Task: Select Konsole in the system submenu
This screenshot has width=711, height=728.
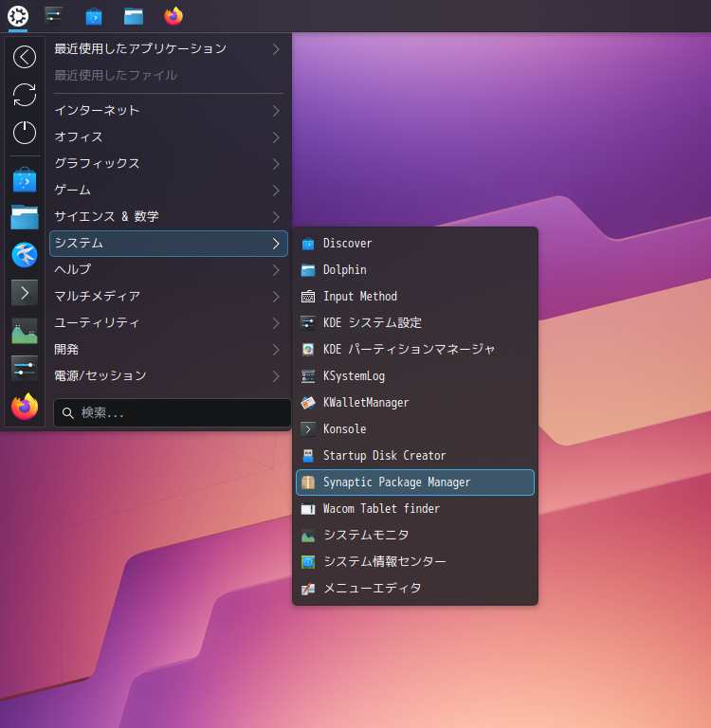Action: click(x=415, y=429)
